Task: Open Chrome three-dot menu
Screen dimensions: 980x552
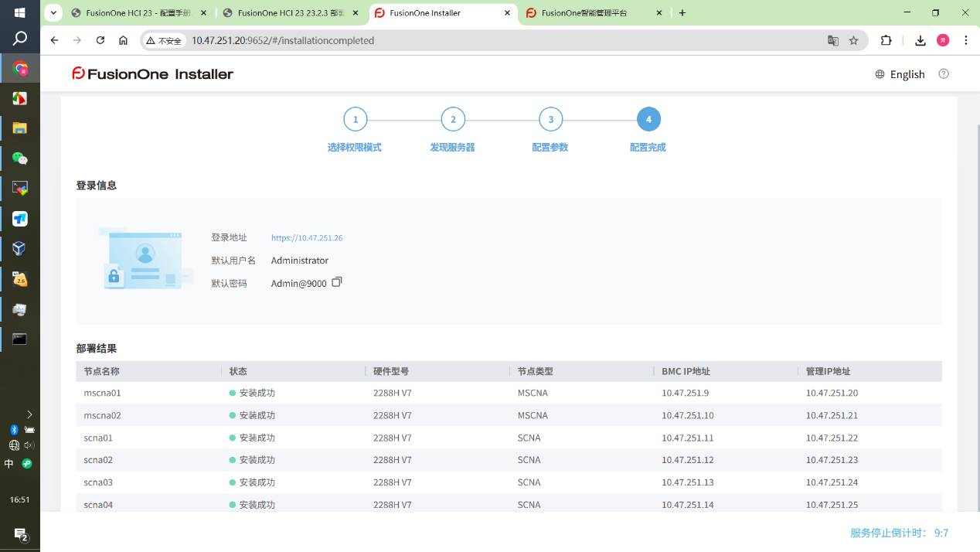Action: tap(966, 40)
